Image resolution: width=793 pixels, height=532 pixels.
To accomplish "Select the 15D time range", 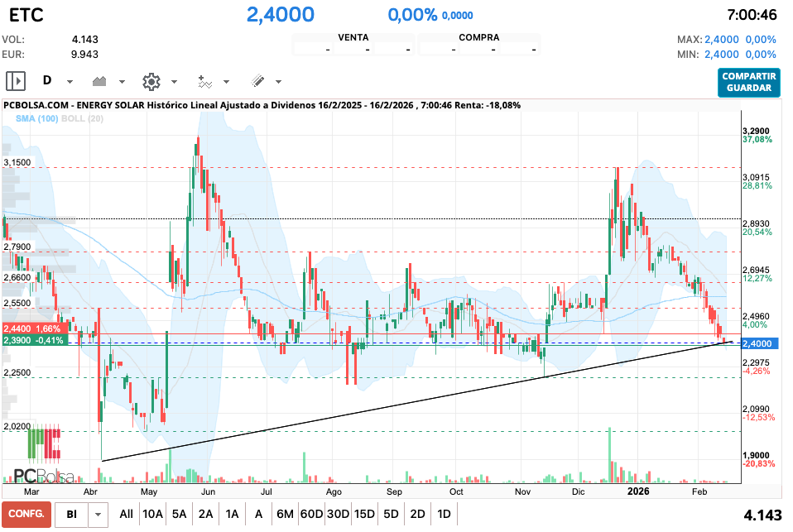I will (365, 515).
